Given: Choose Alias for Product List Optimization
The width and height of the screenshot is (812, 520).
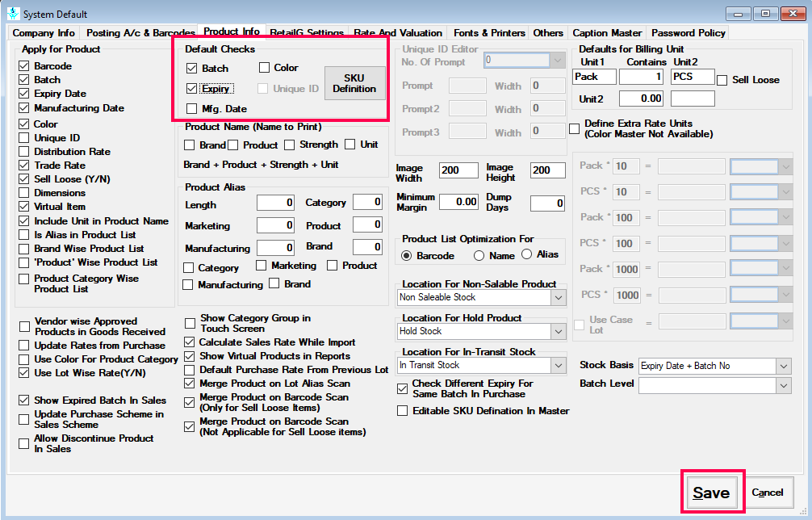Looking at the screenshot, I should click(527, 255).
